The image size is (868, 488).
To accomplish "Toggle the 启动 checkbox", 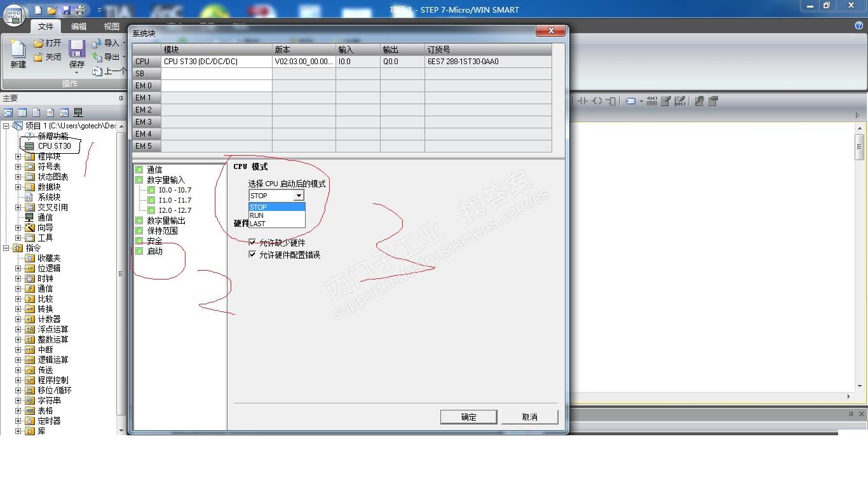I will coord(139,251).
